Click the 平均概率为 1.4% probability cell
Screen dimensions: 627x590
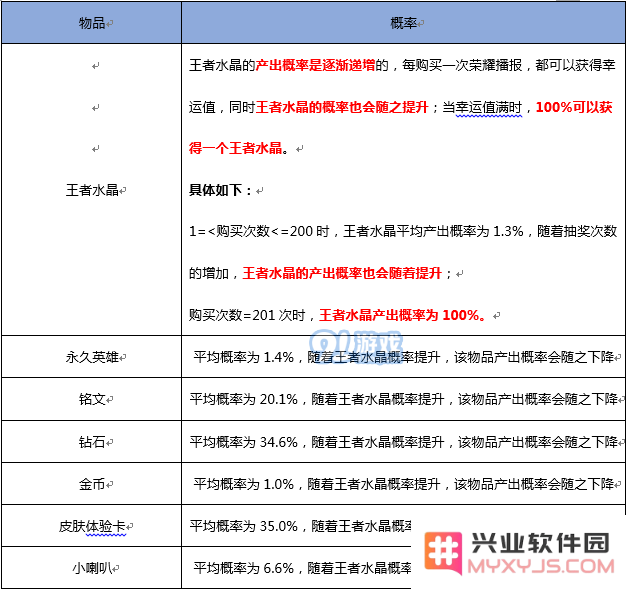pyautogui.click(x=403, y=357)
